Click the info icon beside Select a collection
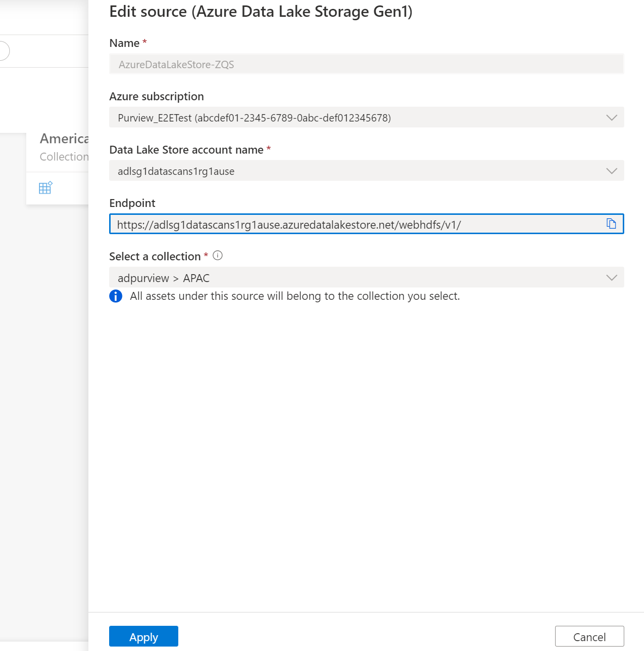This screenshot has width=644, height=651. click(217, 255)
